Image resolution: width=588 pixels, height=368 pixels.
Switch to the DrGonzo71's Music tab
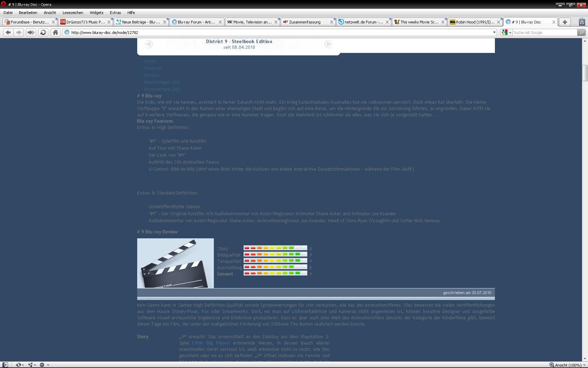[x=85, y=22]
